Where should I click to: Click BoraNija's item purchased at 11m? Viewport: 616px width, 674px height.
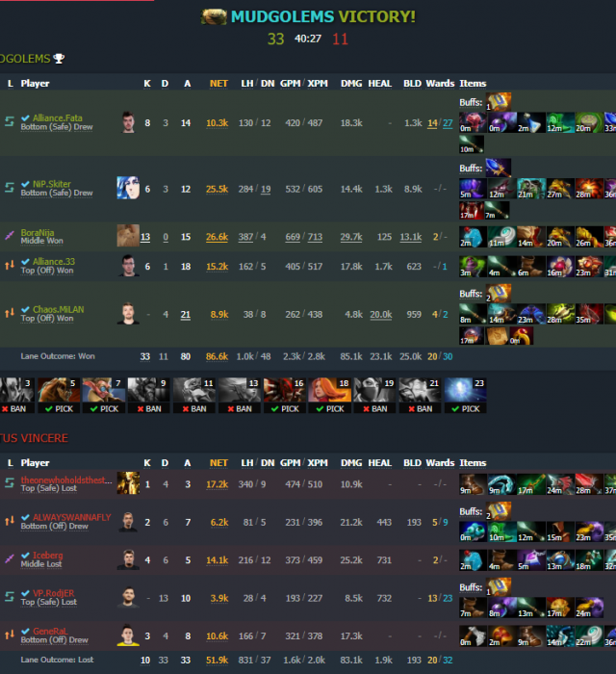(501, 237)
